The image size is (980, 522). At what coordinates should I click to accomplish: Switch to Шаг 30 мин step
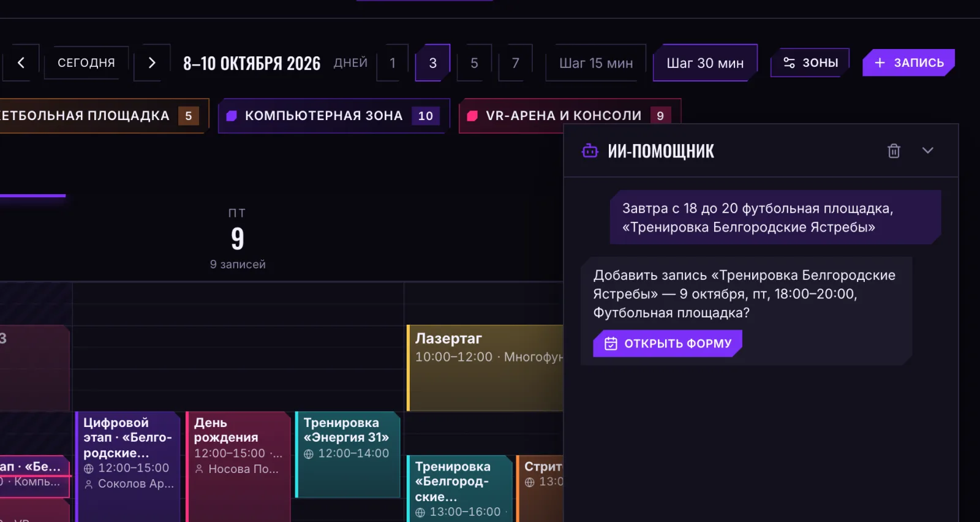705,62
